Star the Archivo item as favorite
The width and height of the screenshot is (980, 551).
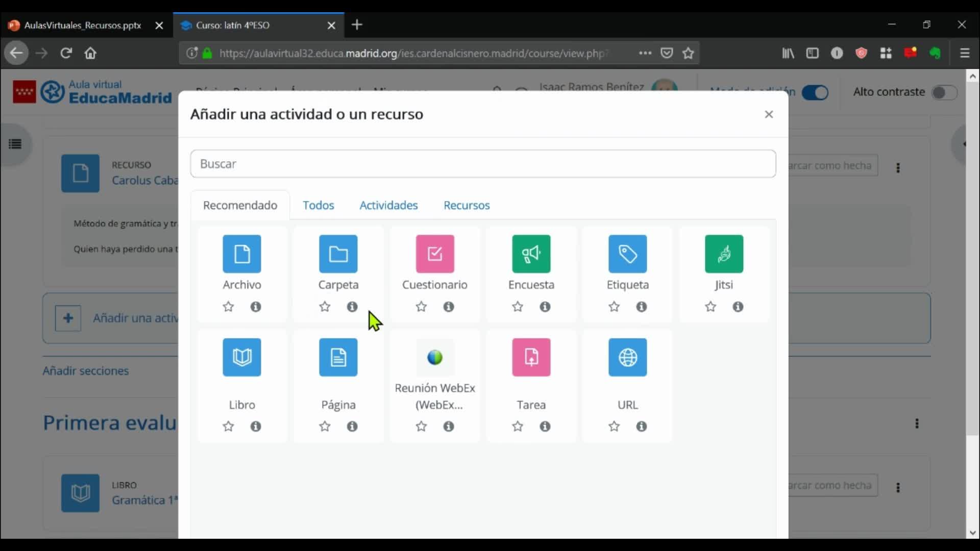click(x=228, y=307)
